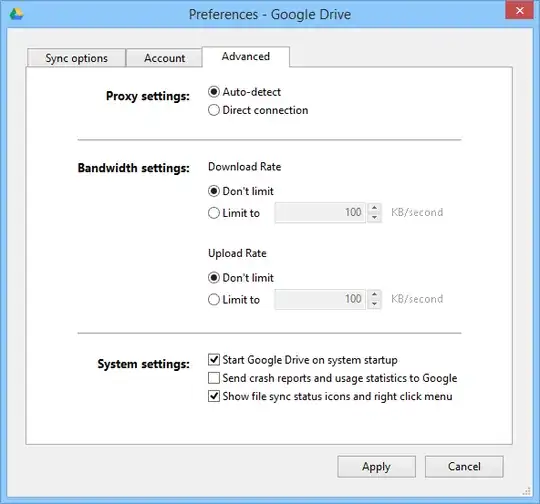Image resolution: width=540 pixels, height=504 pixels.
Task: Decrease Download Rate limit with down arrow
Action: click(x=374, y=218)
